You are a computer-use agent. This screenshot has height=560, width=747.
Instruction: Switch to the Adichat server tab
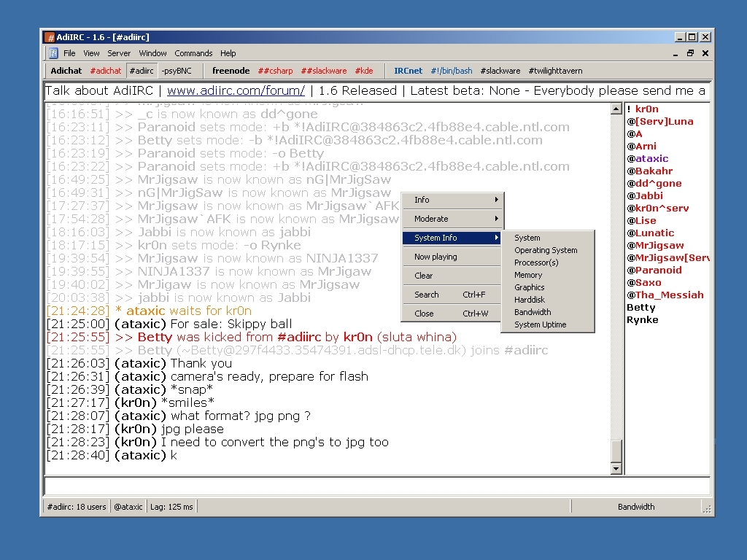coord(66,71)
